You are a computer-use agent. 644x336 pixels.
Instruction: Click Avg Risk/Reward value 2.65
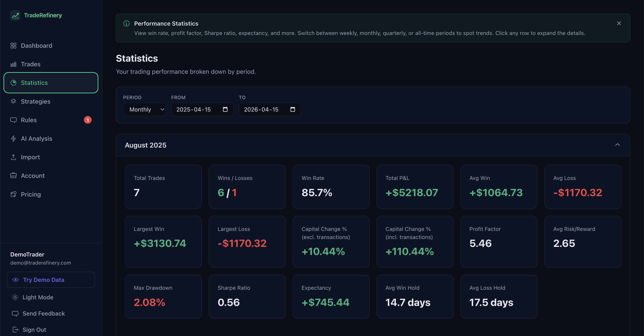(x=564, y=243)
